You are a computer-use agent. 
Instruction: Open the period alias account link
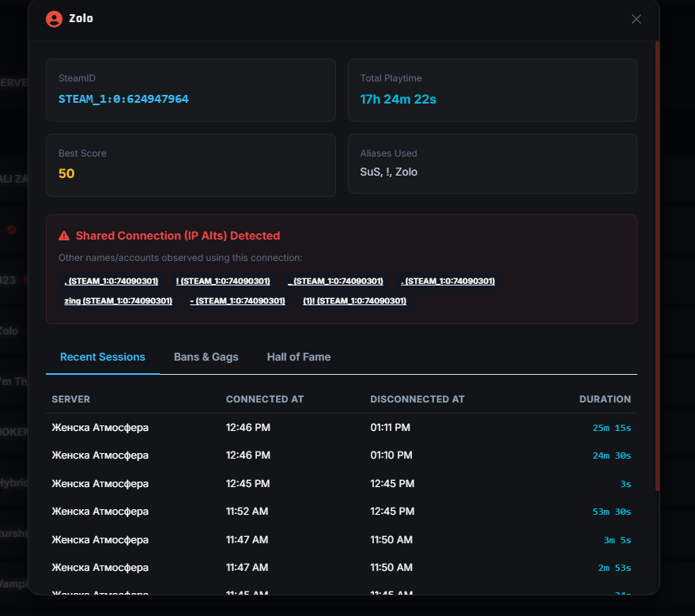coord(448,281)
